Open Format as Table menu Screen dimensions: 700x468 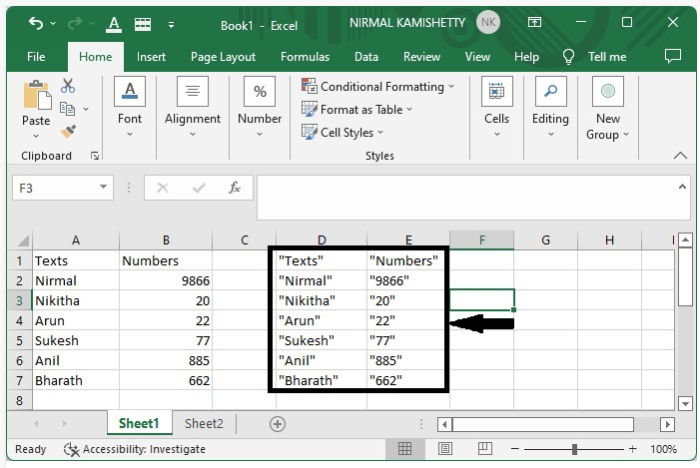click(x=357, y=109)
